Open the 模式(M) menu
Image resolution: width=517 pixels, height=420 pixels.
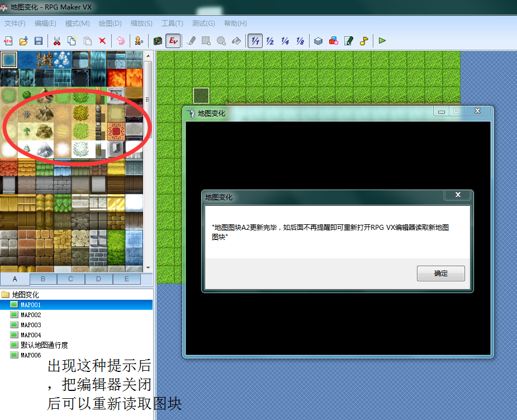pos(78,23)
